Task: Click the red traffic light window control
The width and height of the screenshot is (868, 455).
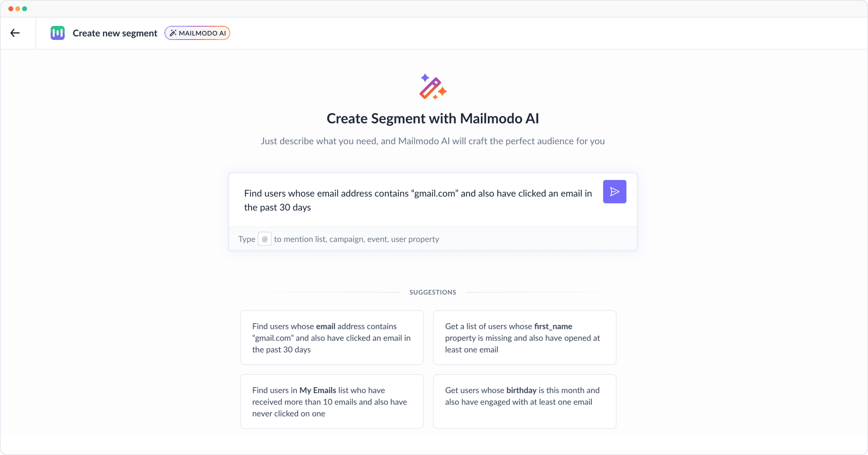Action: point(10,8)
